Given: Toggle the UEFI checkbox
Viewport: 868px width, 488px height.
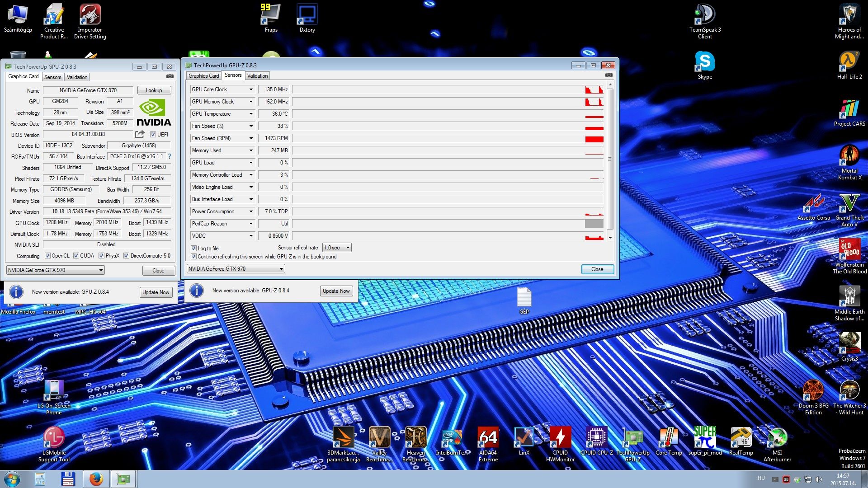Looking at the screenshot, I should tap(153, 135).
